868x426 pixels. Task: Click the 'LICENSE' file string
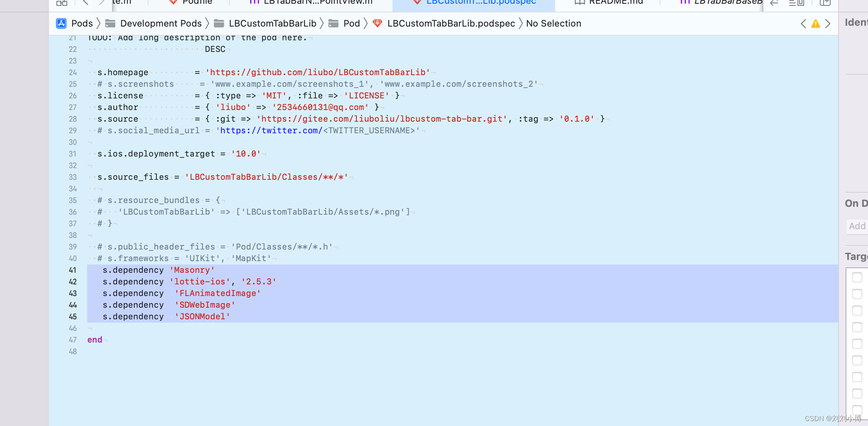pyautogui.click(x=366, y=95)
